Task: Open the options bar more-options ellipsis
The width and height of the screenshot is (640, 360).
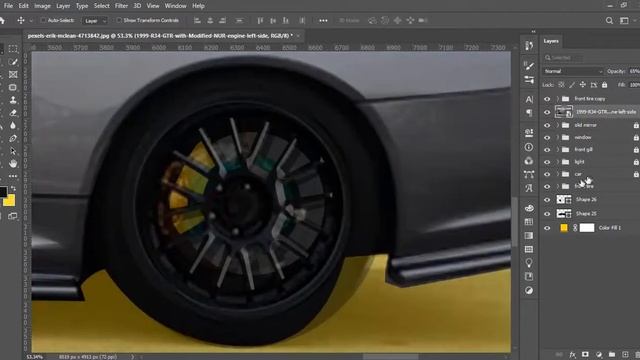Action: [x=323, y=20]
